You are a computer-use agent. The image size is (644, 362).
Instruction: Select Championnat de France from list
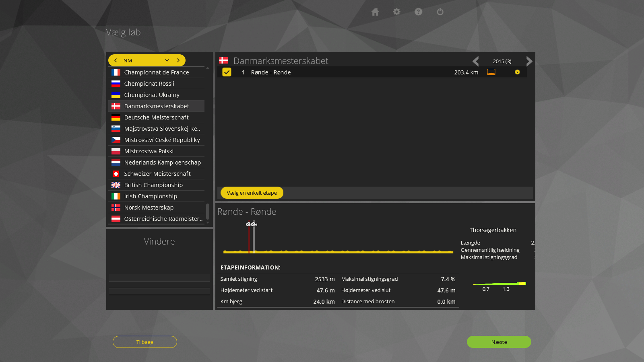157,72
